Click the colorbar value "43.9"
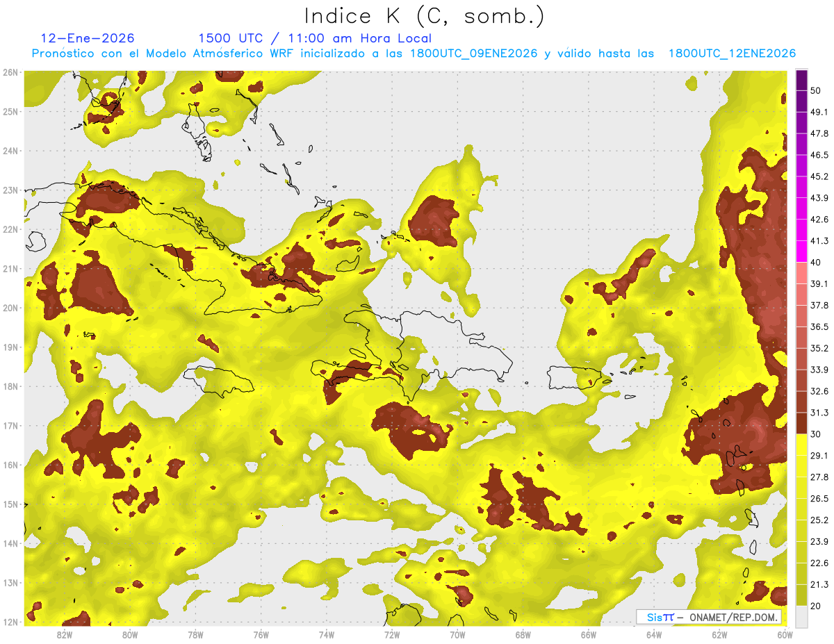The height and width of the screenshot is (644, 834). (x=819, y=198)
